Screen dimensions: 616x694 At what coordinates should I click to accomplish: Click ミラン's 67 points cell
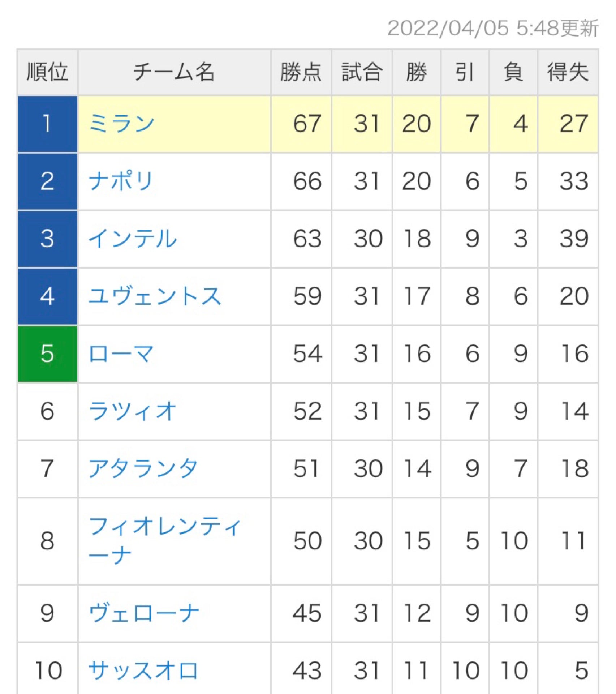(307, 124)
